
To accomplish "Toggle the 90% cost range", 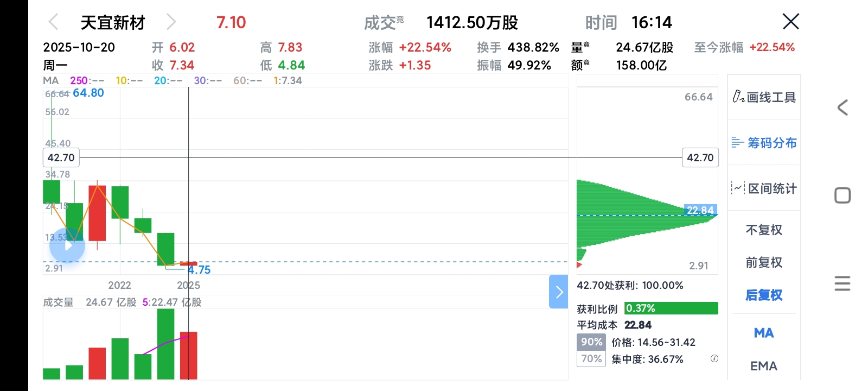I will (591, 342).
